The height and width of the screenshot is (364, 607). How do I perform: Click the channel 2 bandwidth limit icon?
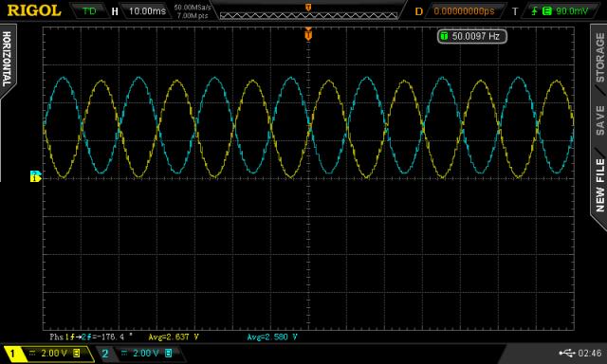(168, 353)
